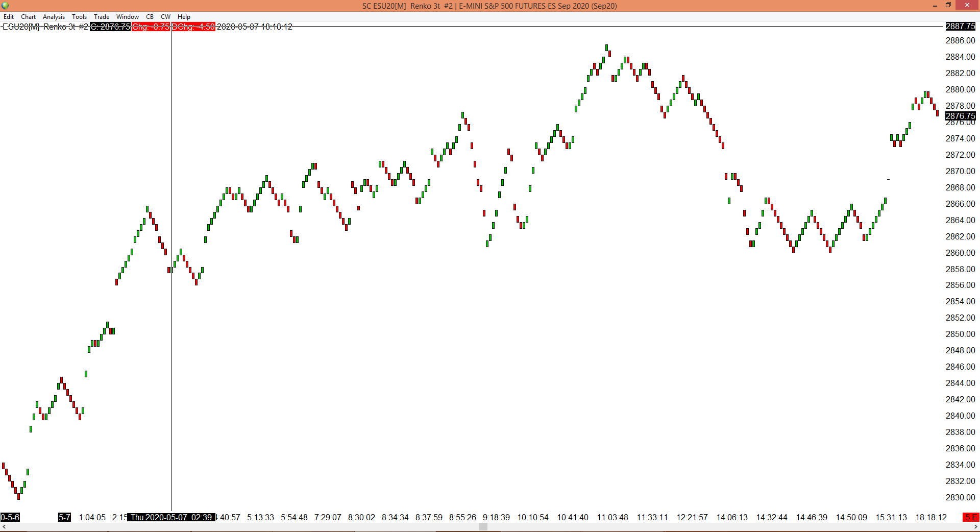Click the red Chg -0.75 header field
This screenshot has height=532, width=980.
[151, 27]
